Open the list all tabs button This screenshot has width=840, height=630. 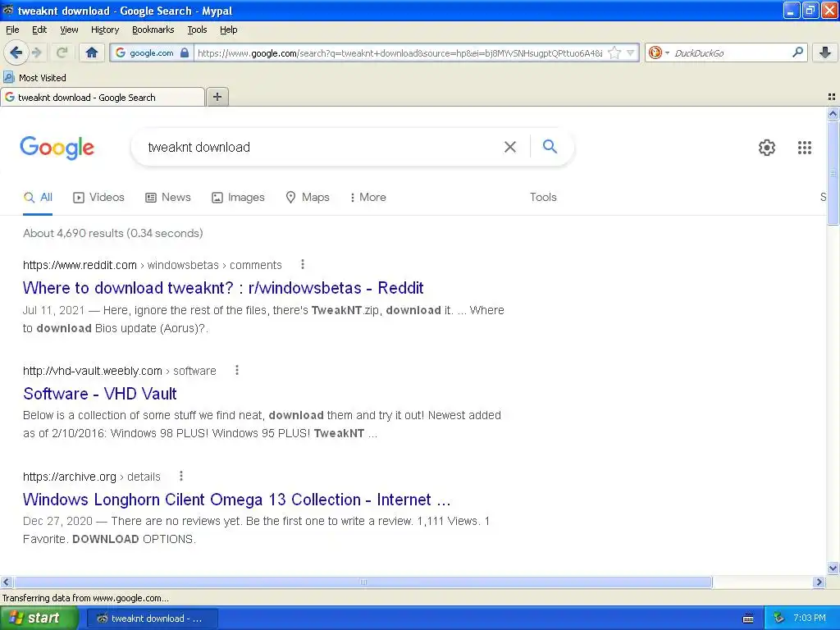click(x=832, y=97)
